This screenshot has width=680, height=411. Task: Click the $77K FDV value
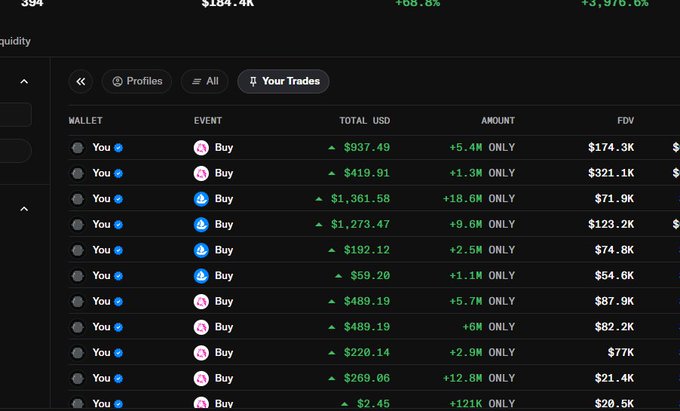click(x=621, y=352)
